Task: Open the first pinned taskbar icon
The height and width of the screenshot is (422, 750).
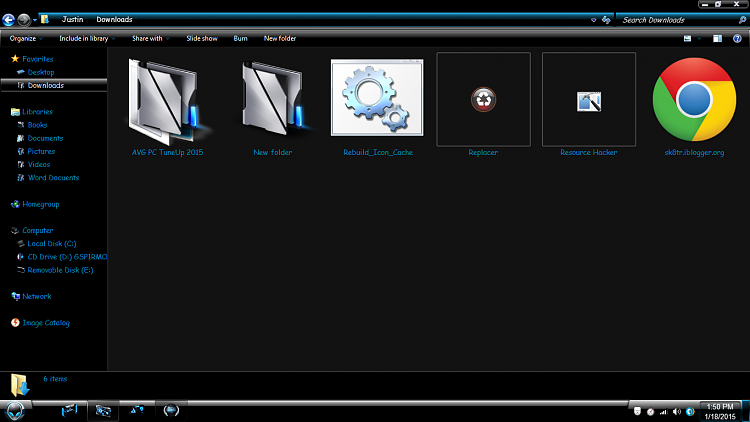Action: (69, 411)
